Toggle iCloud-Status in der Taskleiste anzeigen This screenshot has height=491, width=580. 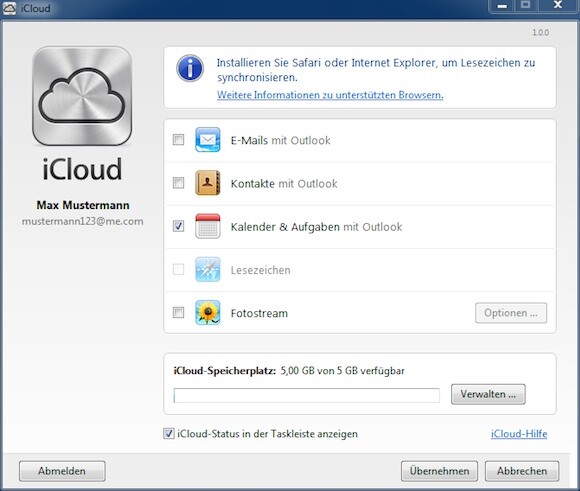pyautogui.click(x=169, y=433)
